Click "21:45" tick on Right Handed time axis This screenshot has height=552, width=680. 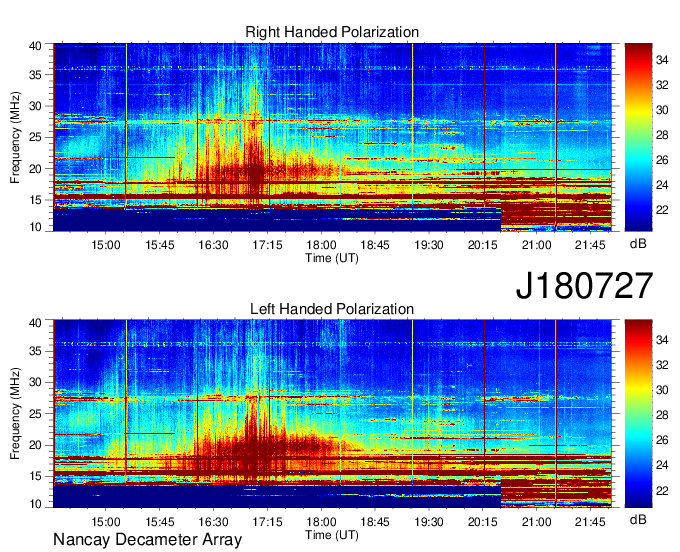(590, 245)
